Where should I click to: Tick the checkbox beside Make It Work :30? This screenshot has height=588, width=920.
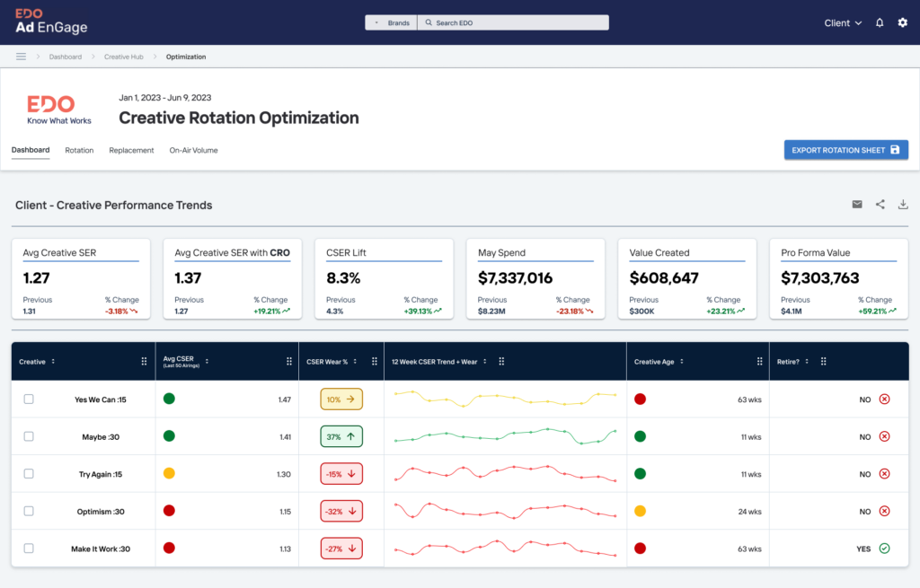click(28, 549)
